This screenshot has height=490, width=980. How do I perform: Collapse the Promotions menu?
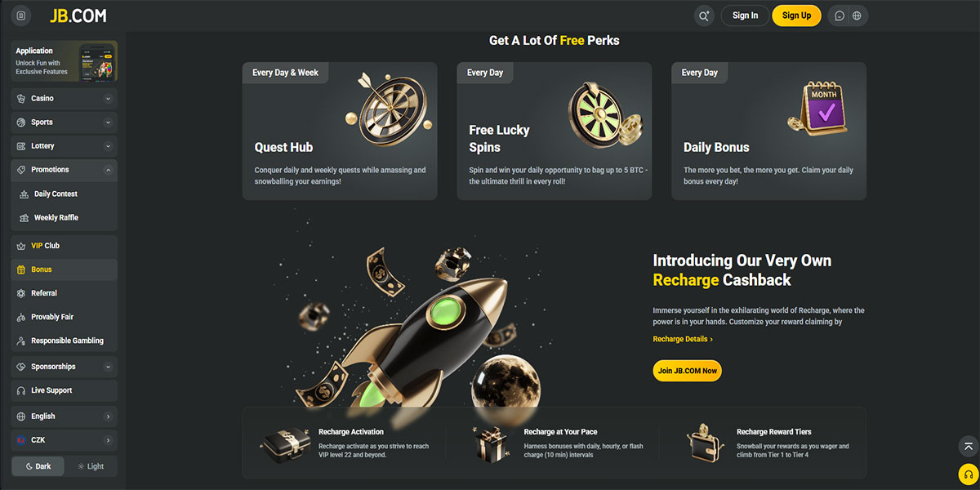point(108,170)
